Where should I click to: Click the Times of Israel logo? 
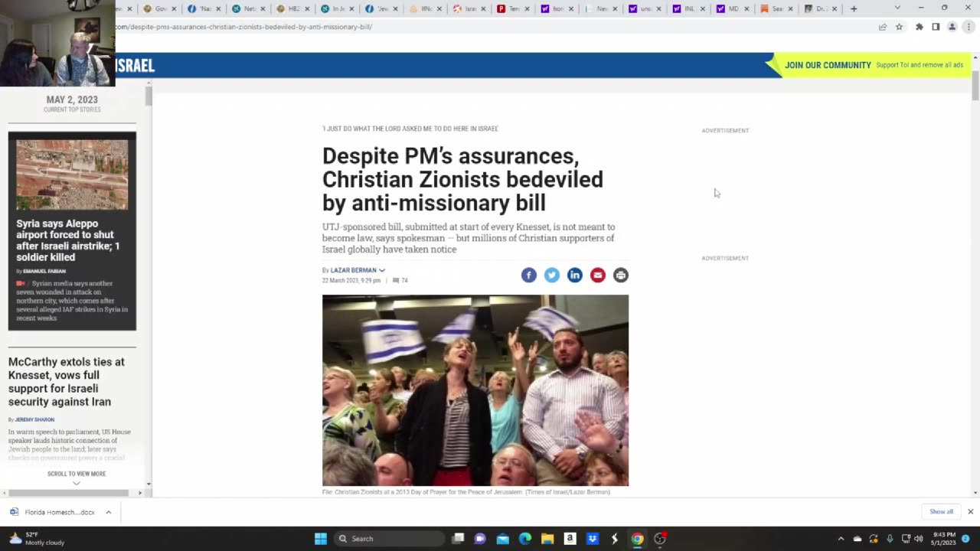click(x=135, y=66)
